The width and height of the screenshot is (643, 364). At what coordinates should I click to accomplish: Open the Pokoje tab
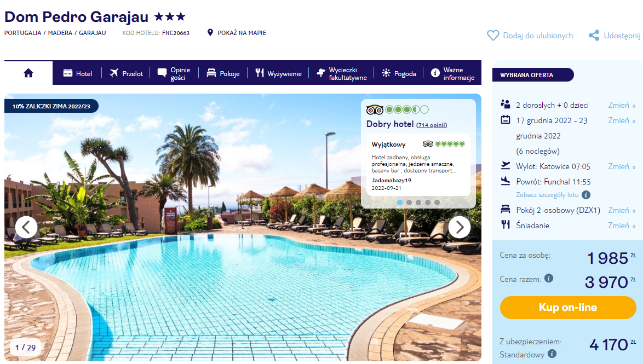[223, 73]
